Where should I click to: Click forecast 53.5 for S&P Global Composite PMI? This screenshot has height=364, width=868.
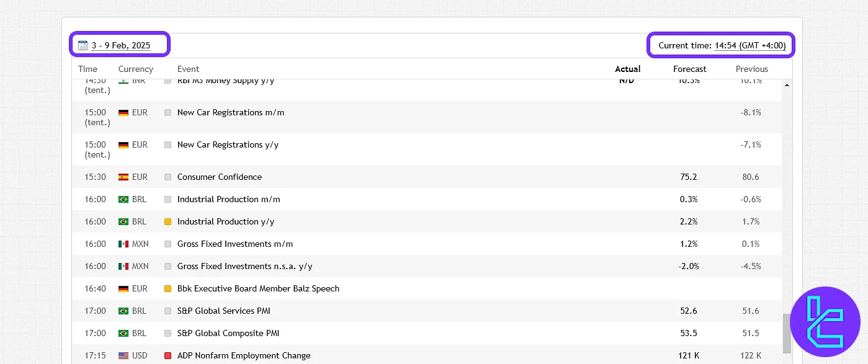point(689,333)
